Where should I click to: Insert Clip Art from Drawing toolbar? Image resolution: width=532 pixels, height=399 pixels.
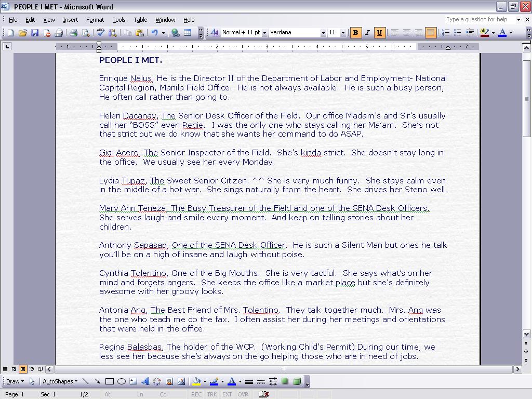pyautogui.click(x=169, y=381)
